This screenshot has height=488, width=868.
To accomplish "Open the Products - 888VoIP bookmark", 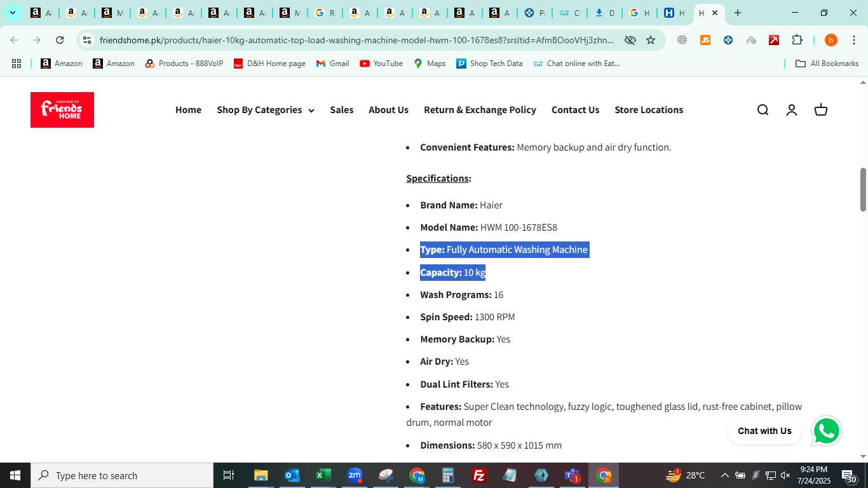I will click(x=184, y=64).
